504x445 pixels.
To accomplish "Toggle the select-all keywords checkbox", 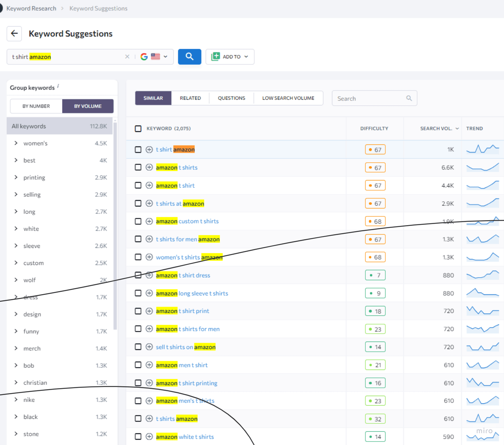I will [x=138, y=128].
